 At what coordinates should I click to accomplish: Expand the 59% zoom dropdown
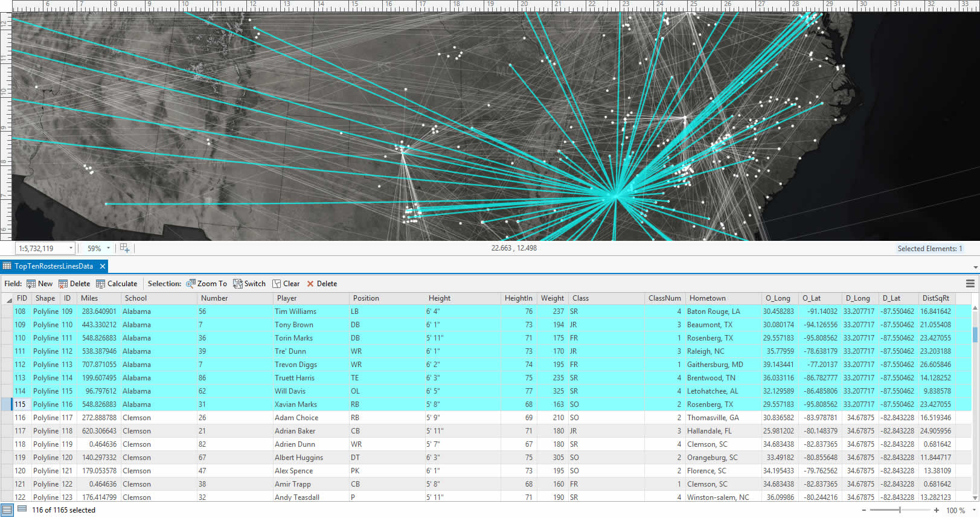[109, 248]
